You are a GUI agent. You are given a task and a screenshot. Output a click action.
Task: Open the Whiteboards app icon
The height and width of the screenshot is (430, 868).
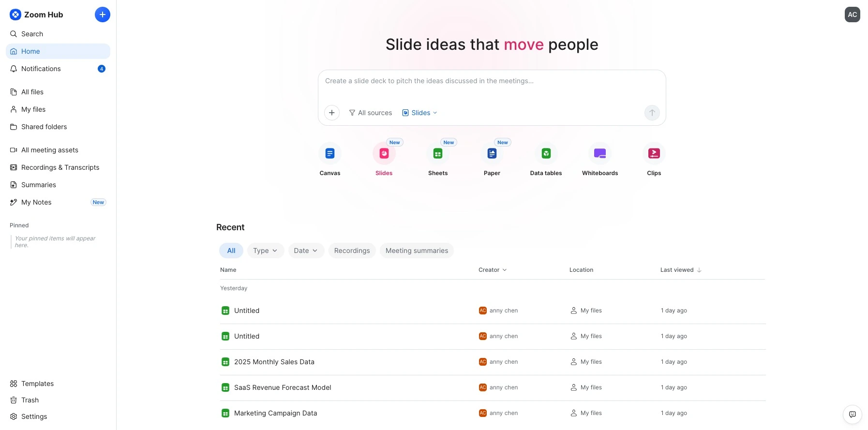(x=600, y=153)
